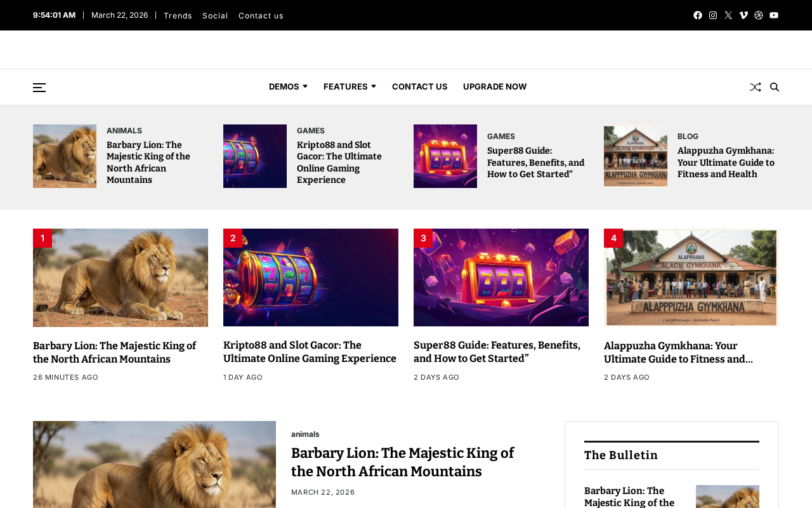Click the lowercase animals category tag
The image size is (812, 508).
click(x=305, y=434)
